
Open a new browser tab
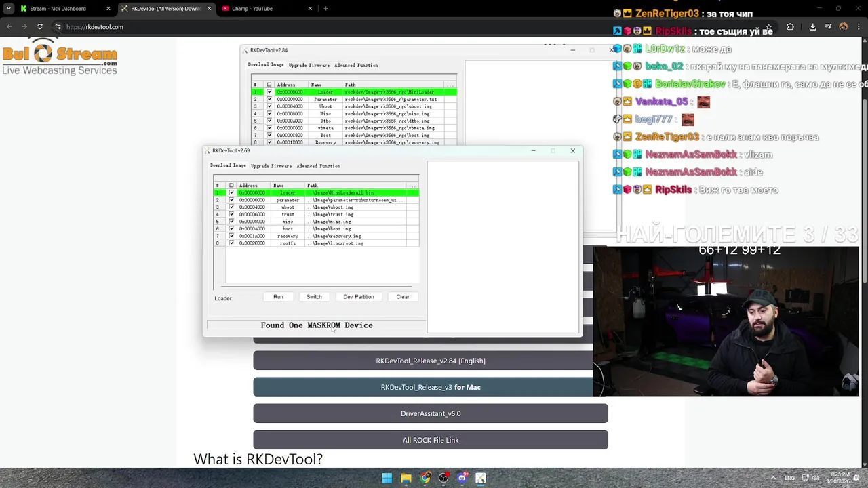[325, 9]
